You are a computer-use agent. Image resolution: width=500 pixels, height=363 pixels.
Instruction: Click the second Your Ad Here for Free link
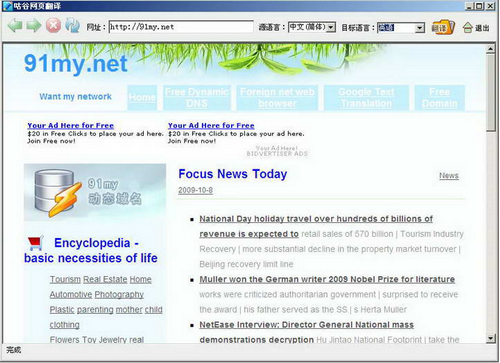point(211,126)
